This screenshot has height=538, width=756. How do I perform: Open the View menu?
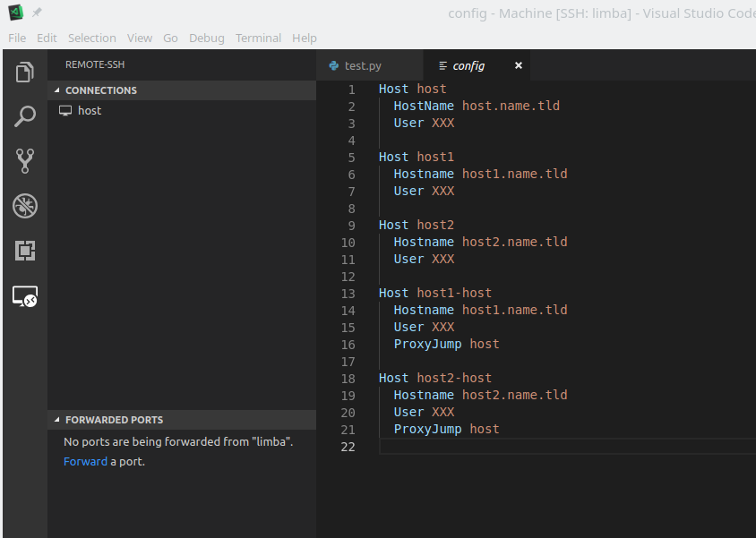(140, 38)
